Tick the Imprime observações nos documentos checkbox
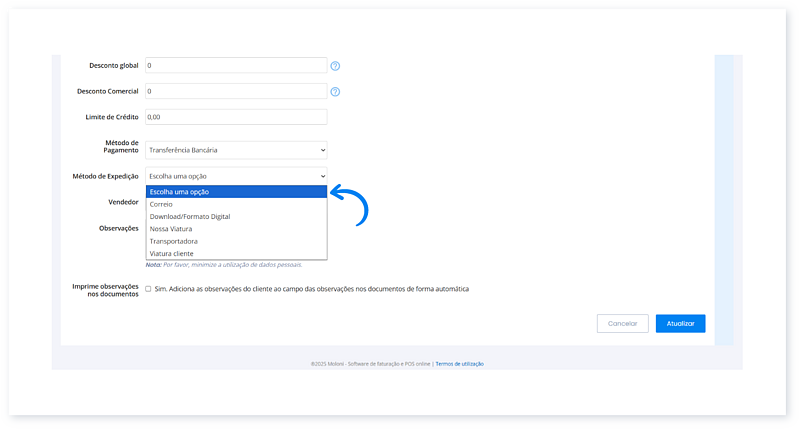 coord(148,289)
